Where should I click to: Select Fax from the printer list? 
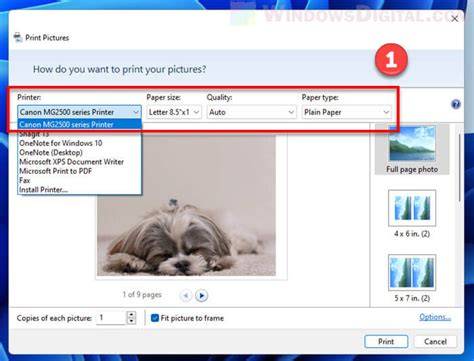25,180
